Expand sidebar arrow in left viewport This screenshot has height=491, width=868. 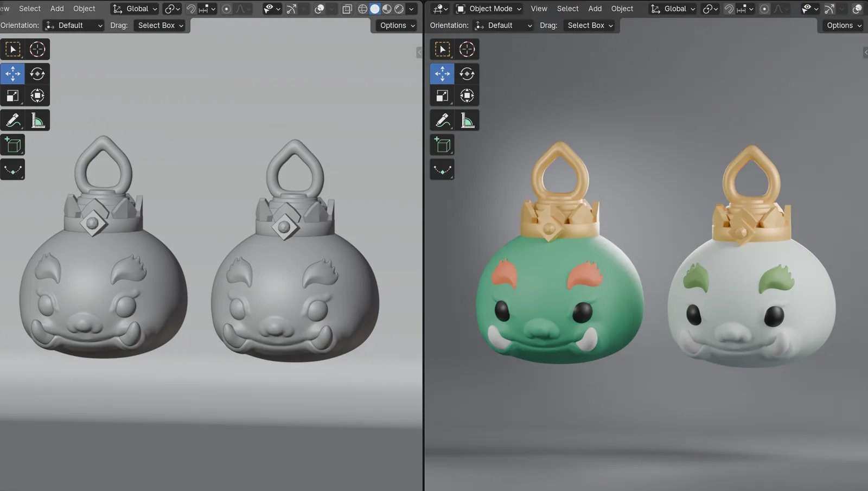(x=419, y=53)
